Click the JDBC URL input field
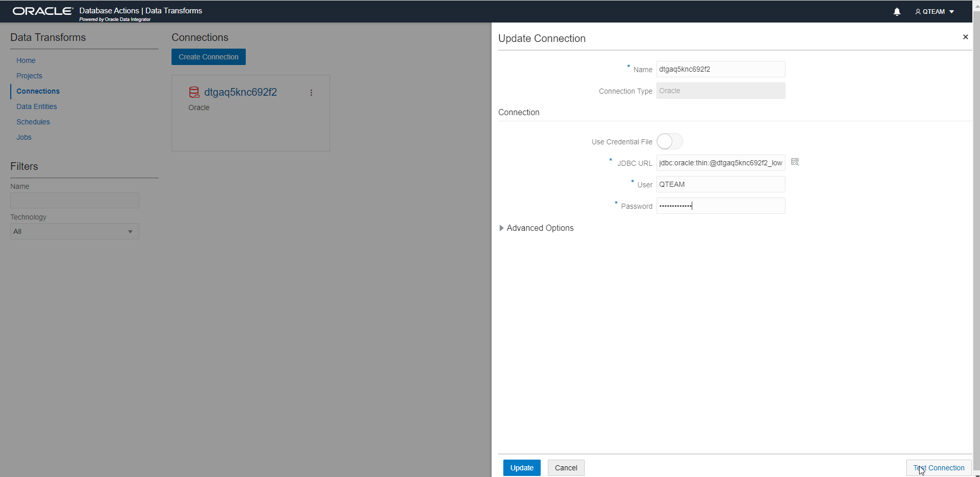The image size is (980, 477). coord(720,163)
